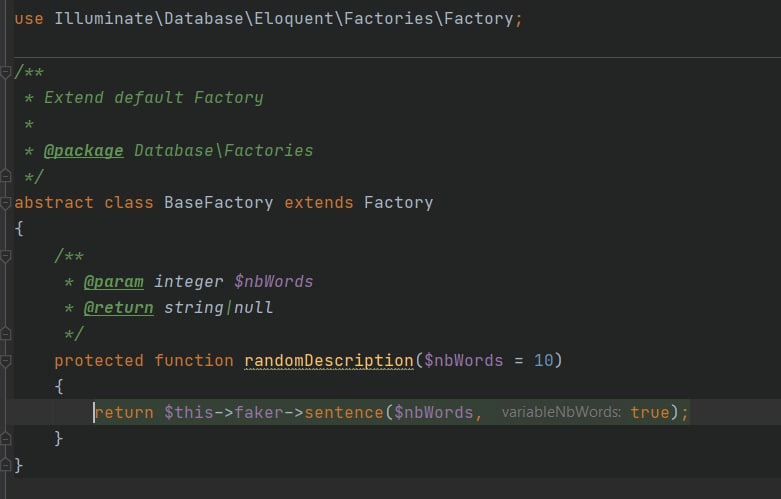Fold the method docblock starting above @param
Screen dimensions: 781x499
[5, 256]
